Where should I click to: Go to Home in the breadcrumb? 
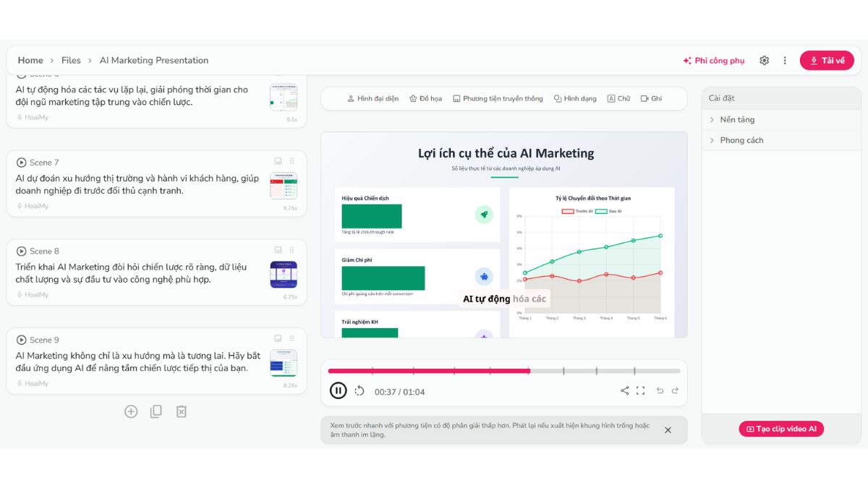tap(30, 61)
